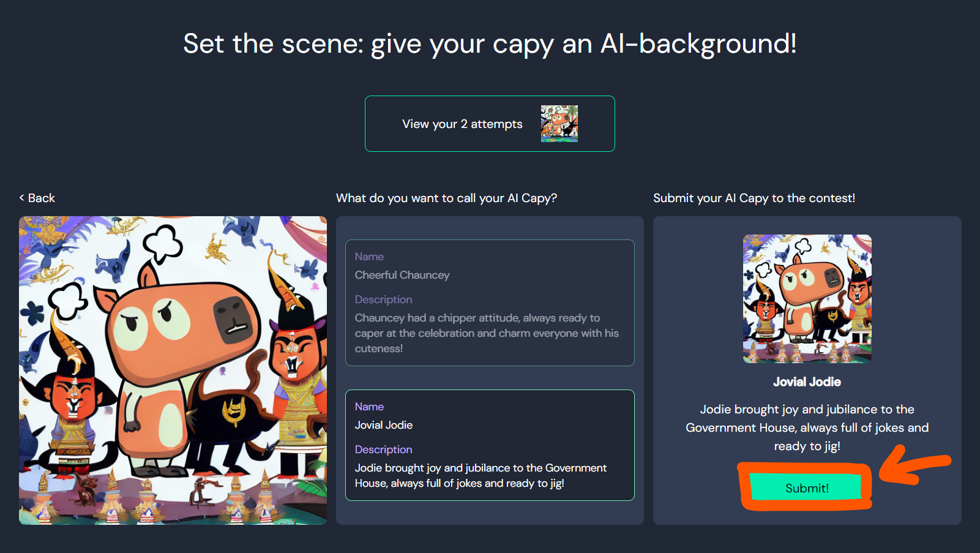Click the back chevron arrow icon

point(22,198)
